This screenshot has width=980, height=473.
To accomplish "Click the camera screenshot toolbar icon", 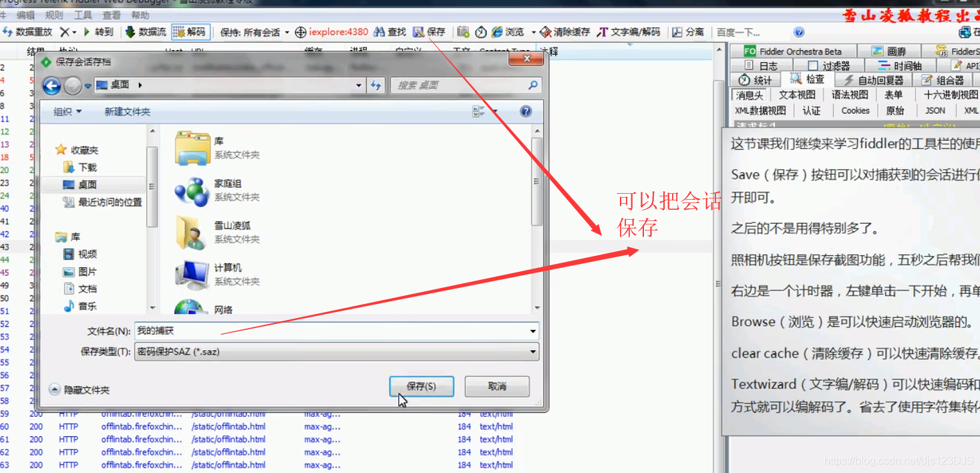I will click(463, 32).
